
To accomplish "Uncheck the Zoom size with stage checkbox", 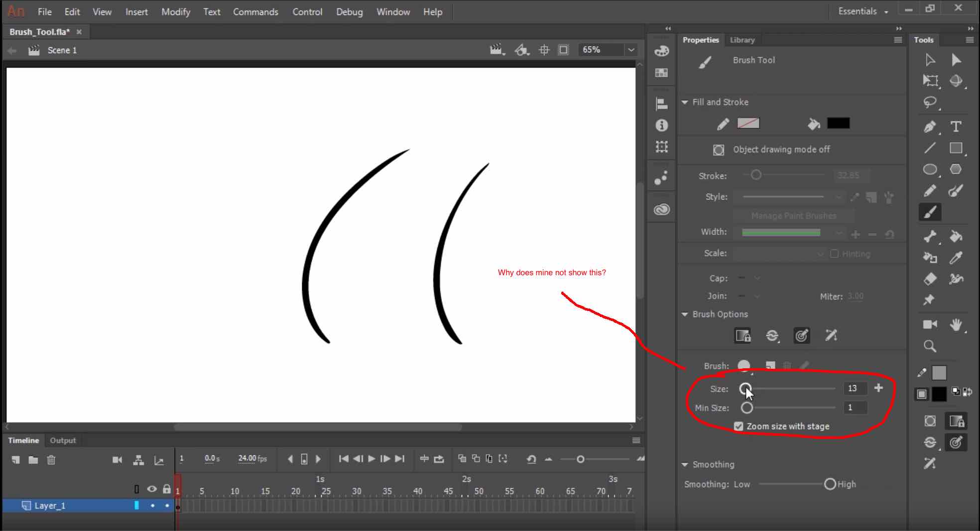I will (x=738, y=426).
